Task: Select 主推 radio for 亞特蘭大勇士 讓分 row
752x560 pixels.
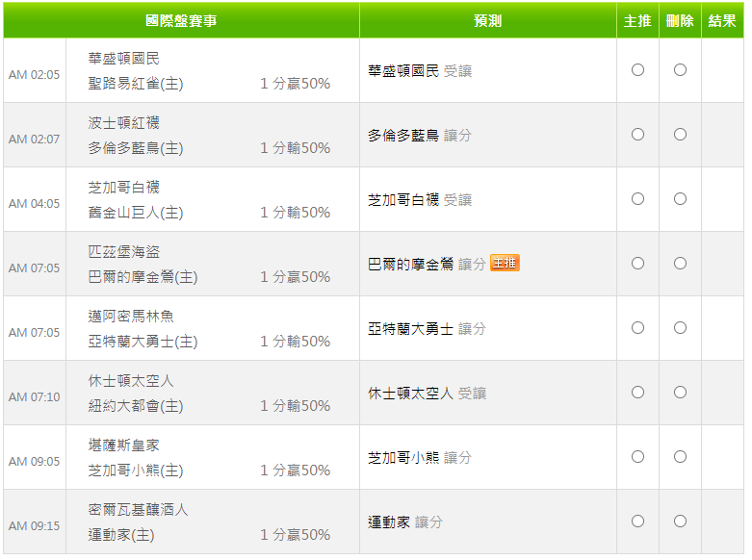Action: tap(637, 328)
